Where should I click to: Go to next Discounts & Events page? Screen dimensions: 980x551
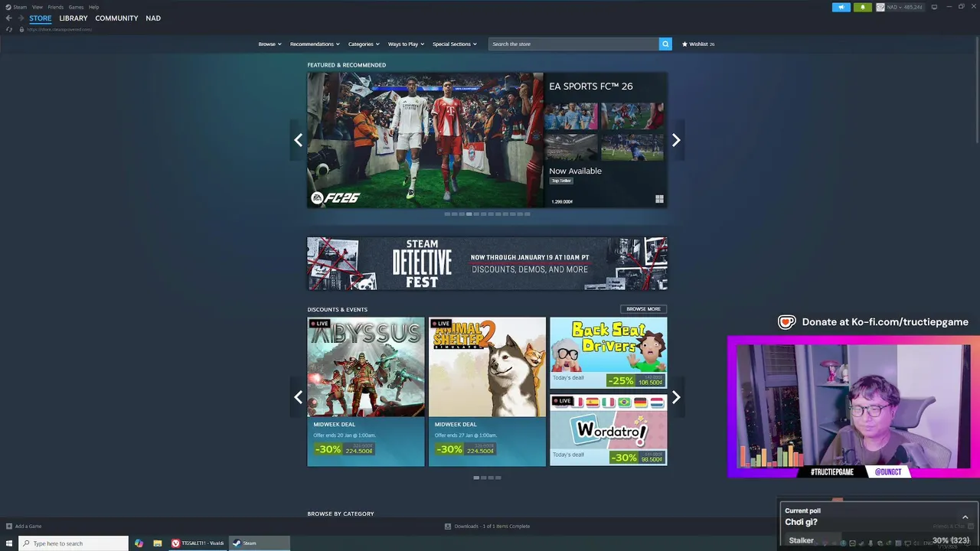(x=676, y=397)
